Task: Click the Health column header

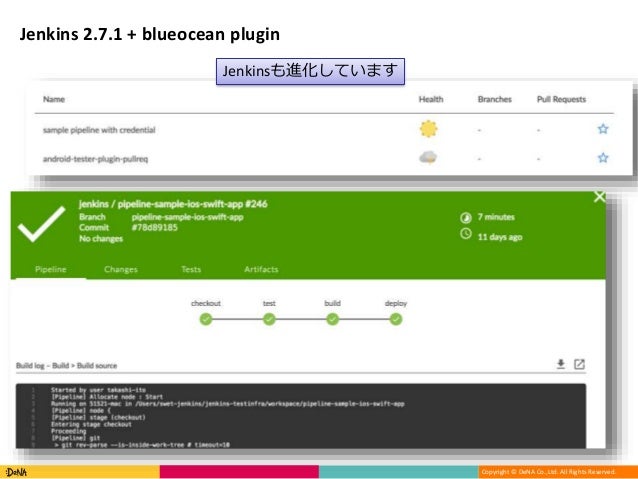Action: tap(431, 99)
